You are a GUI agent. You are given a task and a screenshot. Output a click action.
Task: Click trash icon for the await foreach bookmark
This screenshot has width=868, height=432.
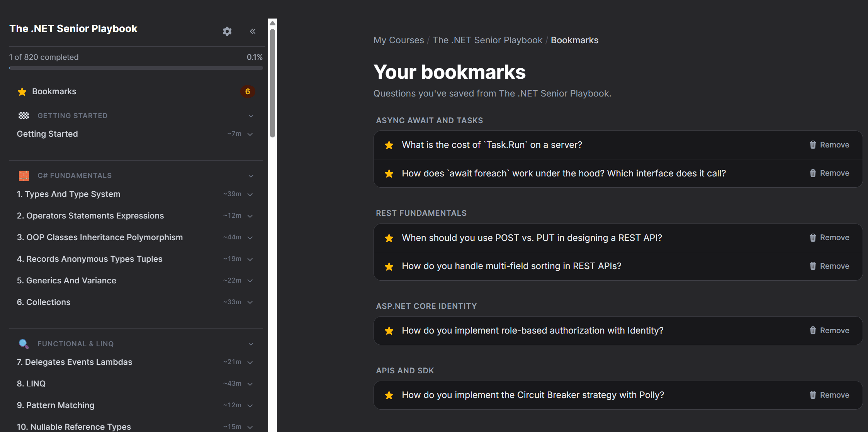pyautogui.click(x=813, y=173)
